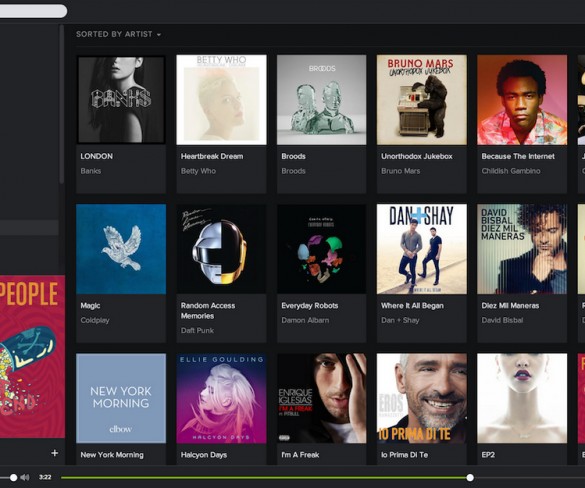Click the Diez Mil Maneras title
This screenshot has height=488, width=585.
tap(510, 306)
